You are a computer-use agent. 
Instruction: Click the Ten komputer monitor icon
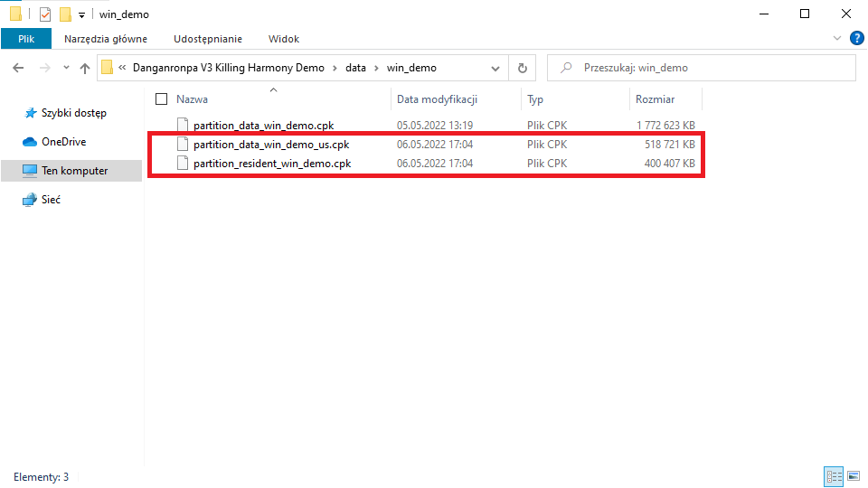point(30,171)
